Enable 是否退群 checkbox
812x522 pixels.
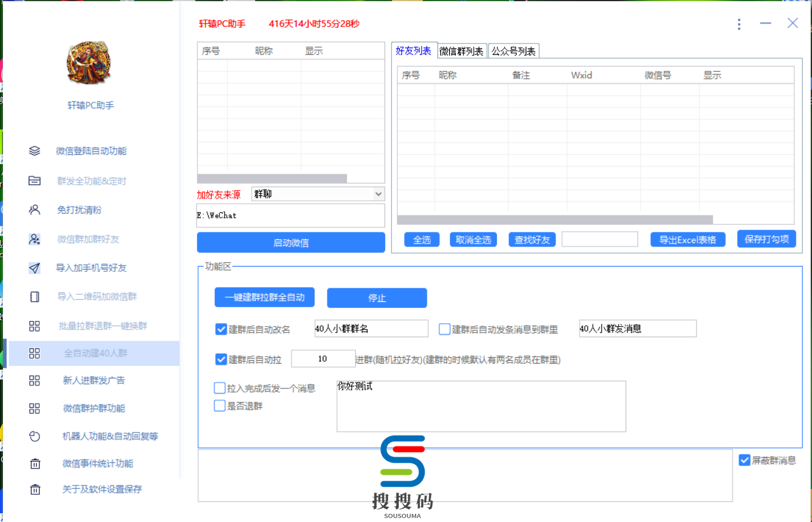click(220, 405)
